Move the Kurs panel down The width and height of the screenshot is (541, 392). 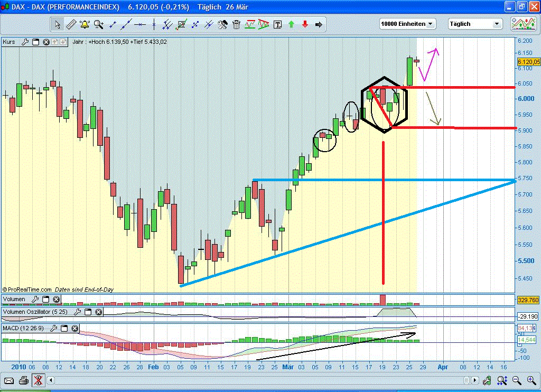coord(63,42)
